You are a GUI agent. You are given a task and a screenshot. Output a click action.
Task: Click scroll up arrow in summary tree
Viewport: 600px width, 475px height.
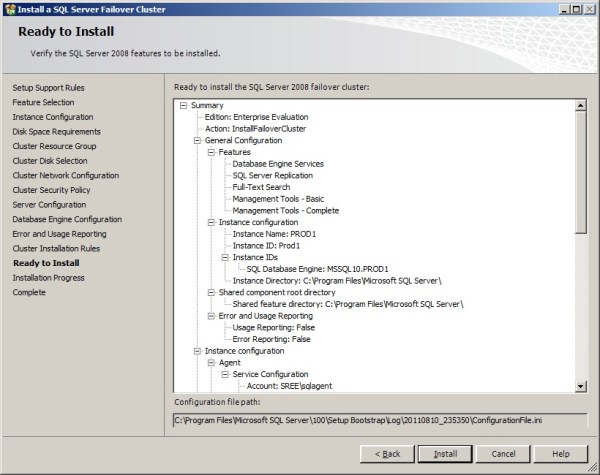580,105
